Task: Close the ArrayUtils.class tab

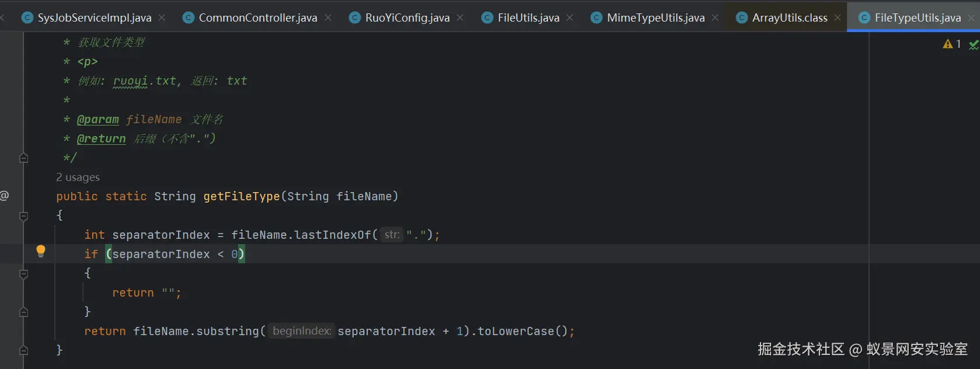Action: click(x=838, y=18)
